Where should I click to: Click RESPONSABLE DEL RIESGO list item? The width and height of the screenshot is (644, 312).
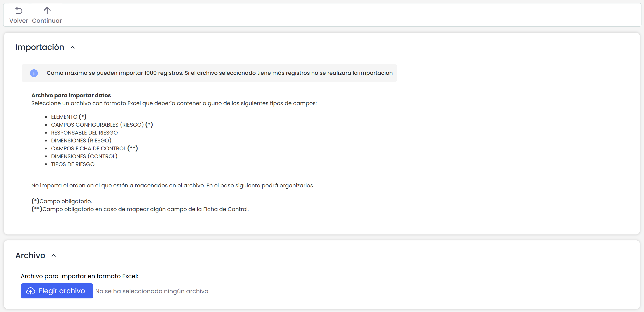tap(85, 133)
